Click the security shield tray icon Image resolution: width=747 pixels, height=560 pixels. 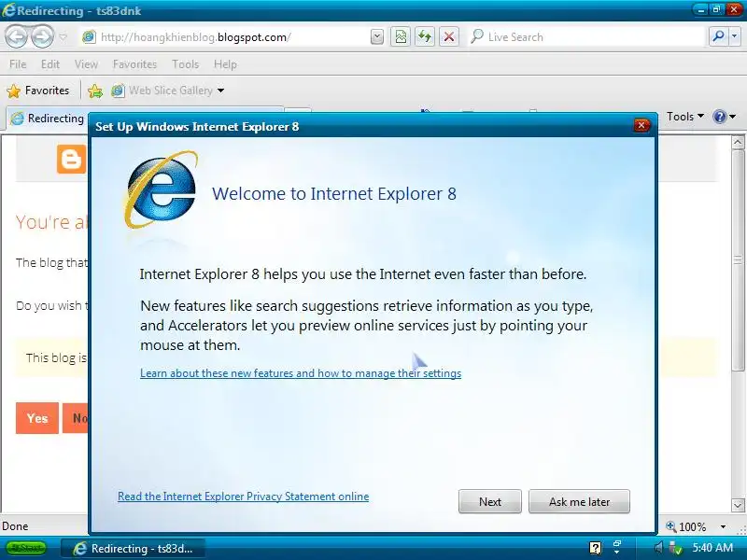coord(675,548)
